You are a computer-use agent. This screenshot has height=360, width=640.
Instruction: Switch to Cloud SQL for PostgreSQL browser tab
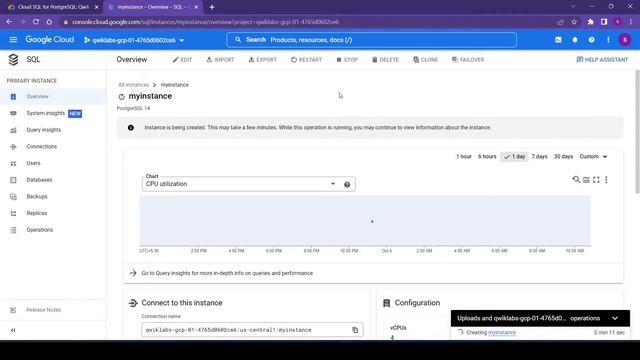(53, 7)
